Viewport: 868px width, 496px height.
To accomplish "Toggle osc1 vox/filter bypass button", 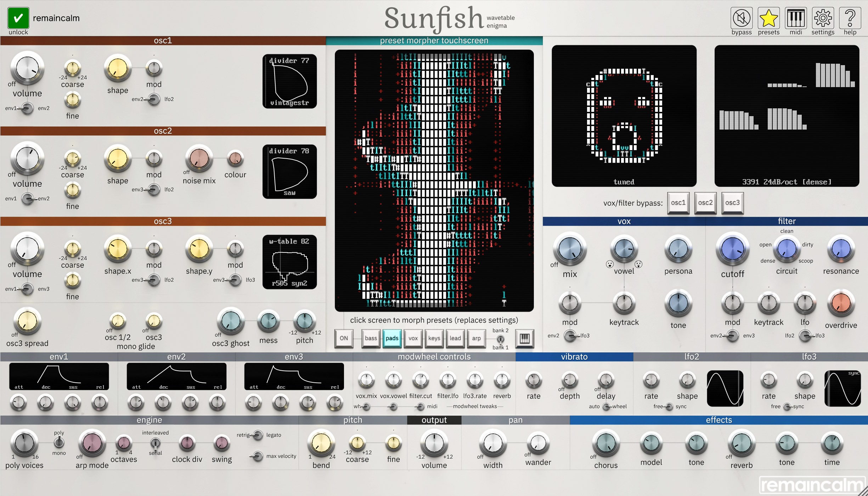I will point(678,203).
